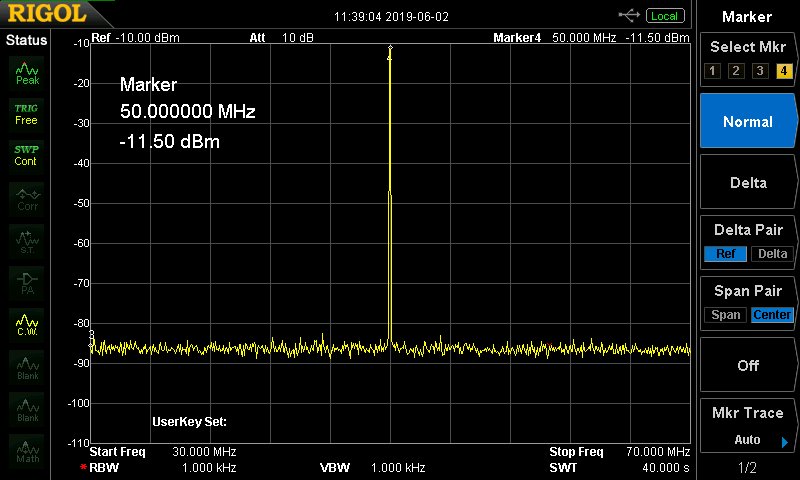The height and width of the screenshot is (480, 800).
Task: Click the Marker menu title
Action: point(747,17)
